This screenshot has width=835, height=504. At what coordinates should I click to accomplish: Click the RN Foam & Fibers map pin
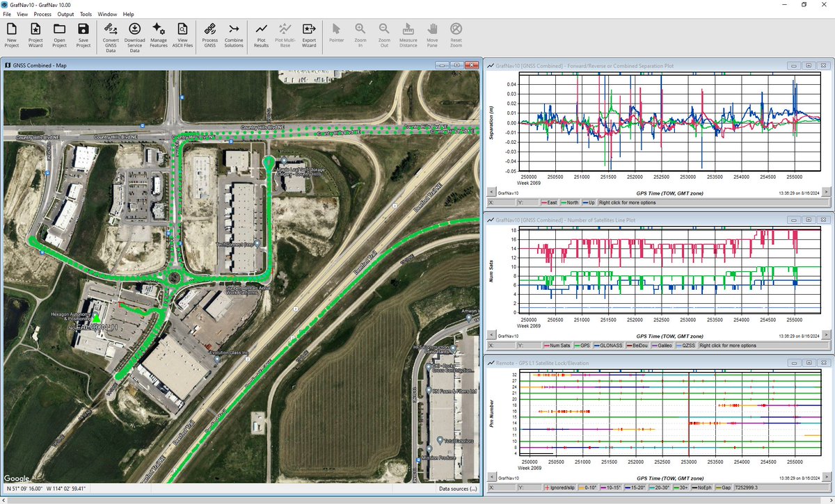tap(427, 391)
